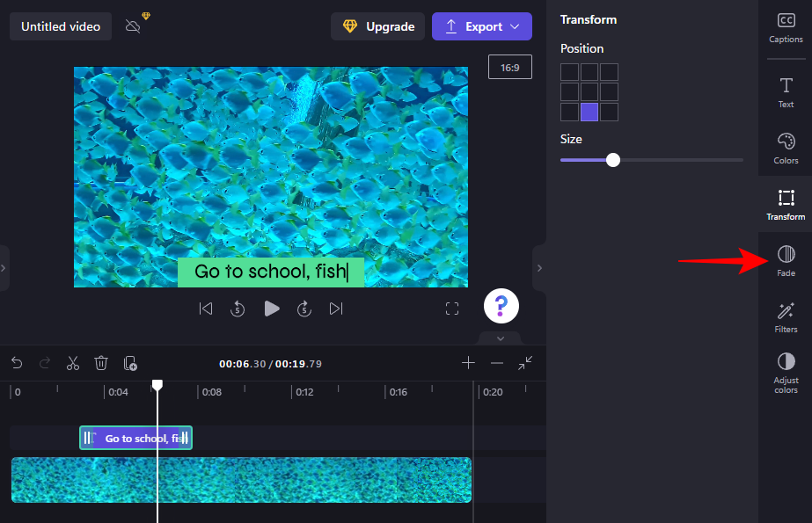
Task: Click the split scissors tool
Action: tap(73, 363)
